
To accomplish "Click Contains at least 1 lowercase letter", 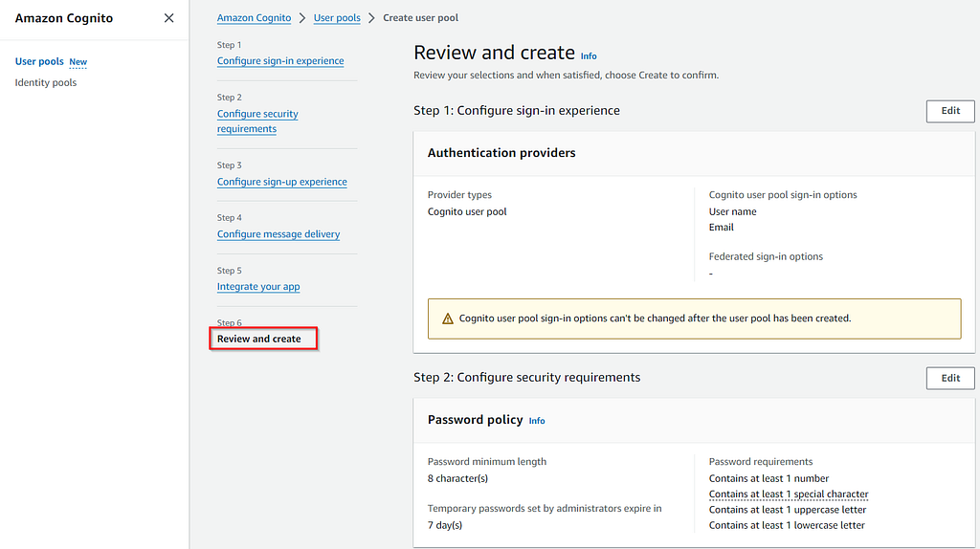I will (787, 525).
